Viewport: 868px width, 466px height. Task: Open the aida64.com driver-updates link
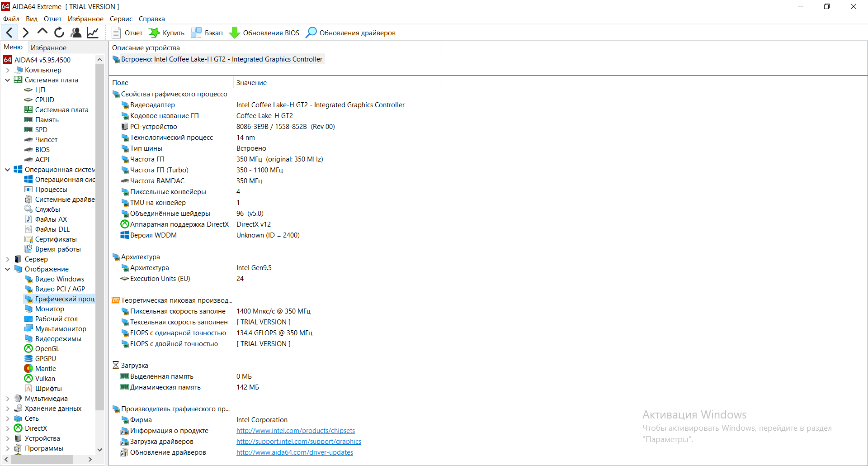[x=295, y=452]
